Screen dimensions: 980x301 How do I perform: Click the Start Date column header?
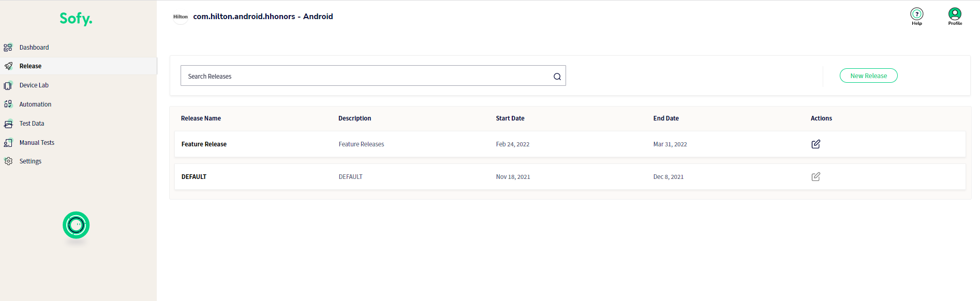(x=510, y=118)
